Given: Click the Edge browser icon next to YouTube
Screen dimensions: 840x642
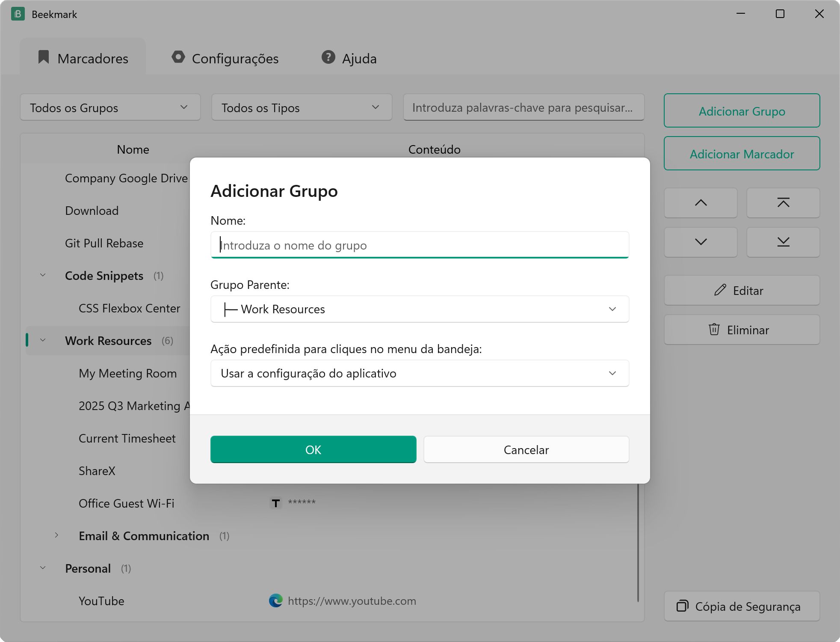Looking at the screenshot, I should pos(276,601).
